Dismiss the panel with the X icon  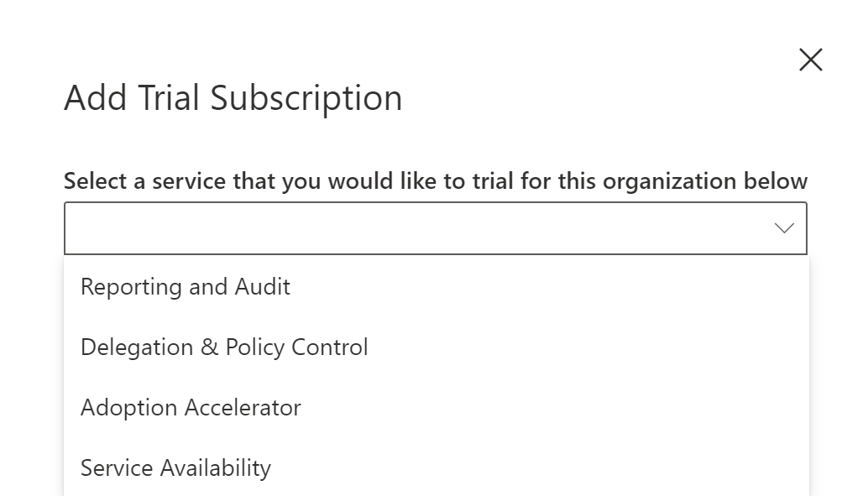click(x=810, y=60)
